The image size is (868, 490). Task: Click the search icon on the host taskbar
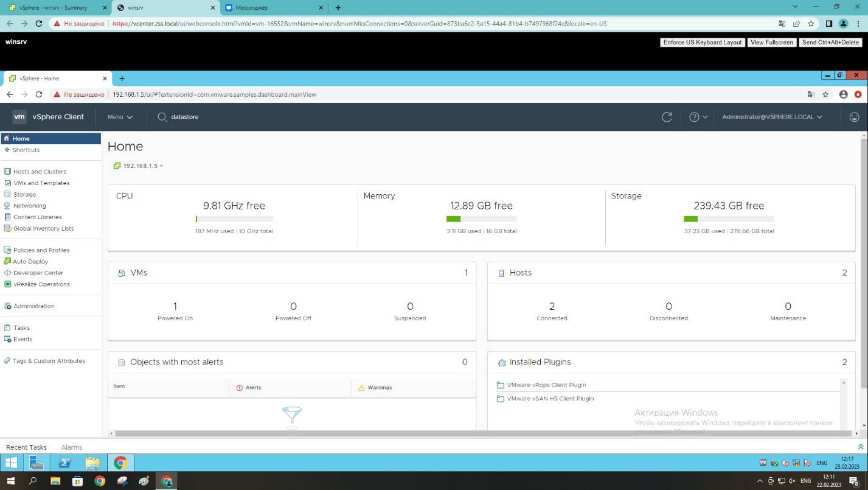click(x=33, y=481)
